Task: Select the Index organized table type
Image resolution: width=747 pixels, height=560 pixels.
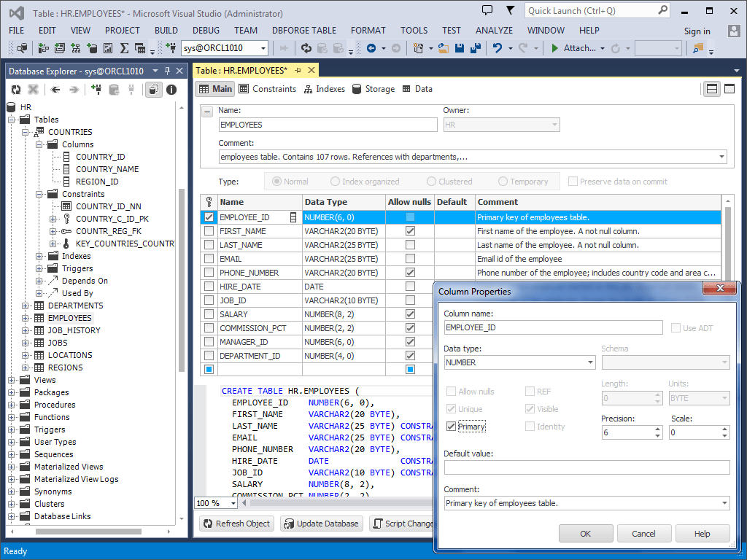Action: pos(335,181)
